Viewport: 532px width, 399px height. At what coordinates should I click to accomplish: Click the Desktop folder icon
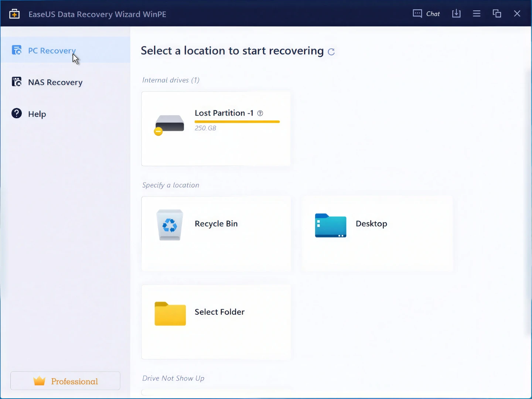click(331, 225)
